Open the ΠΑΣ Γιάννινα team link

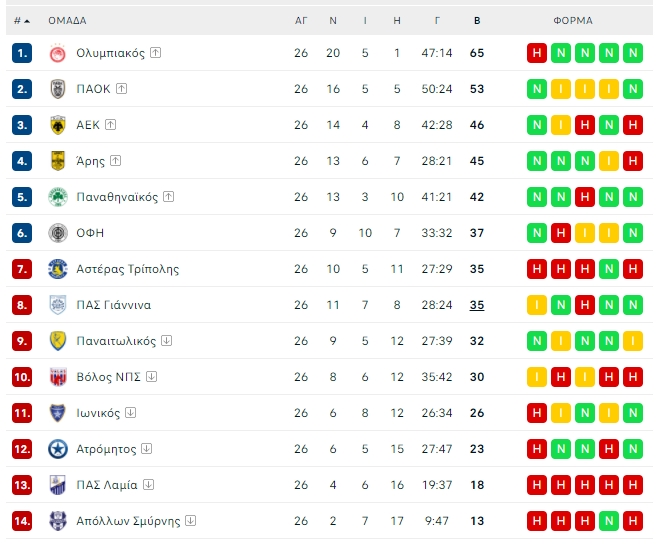(113, 305)
